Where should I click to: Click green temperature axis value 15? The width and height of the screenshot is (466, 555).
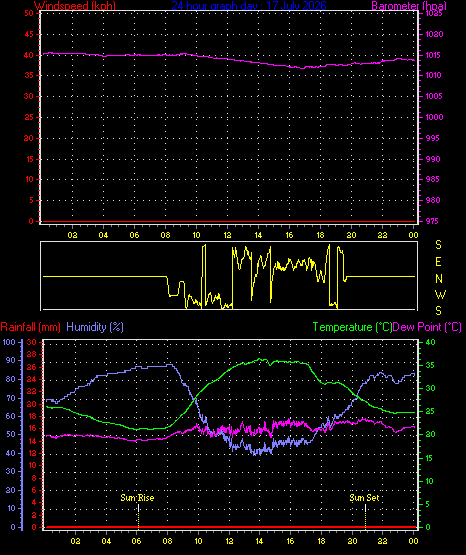tap(429, 458)
